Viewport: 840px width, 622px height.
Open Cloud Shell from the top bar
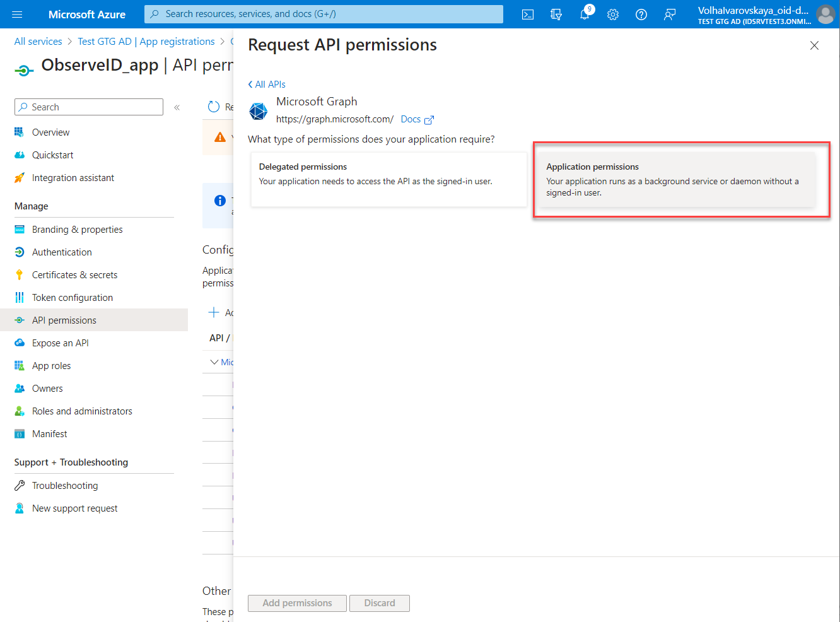click(x=528, y=15)
